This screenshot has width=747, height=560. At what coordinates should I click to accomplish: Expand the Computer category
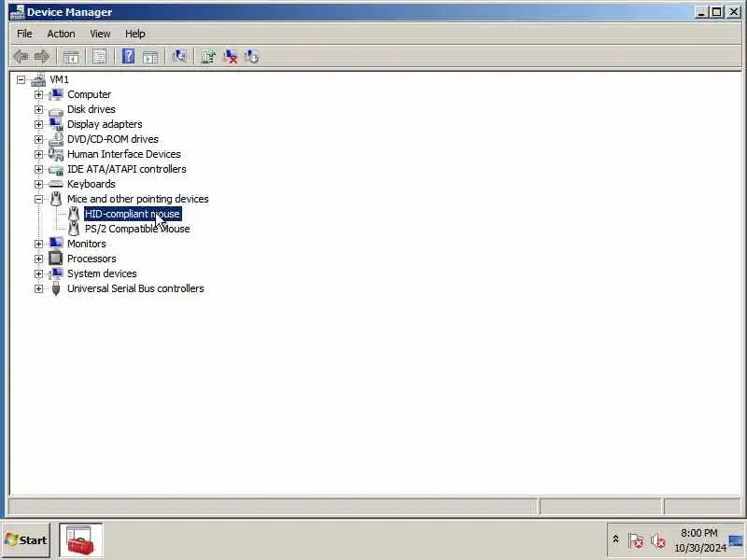tap(38, 94)
